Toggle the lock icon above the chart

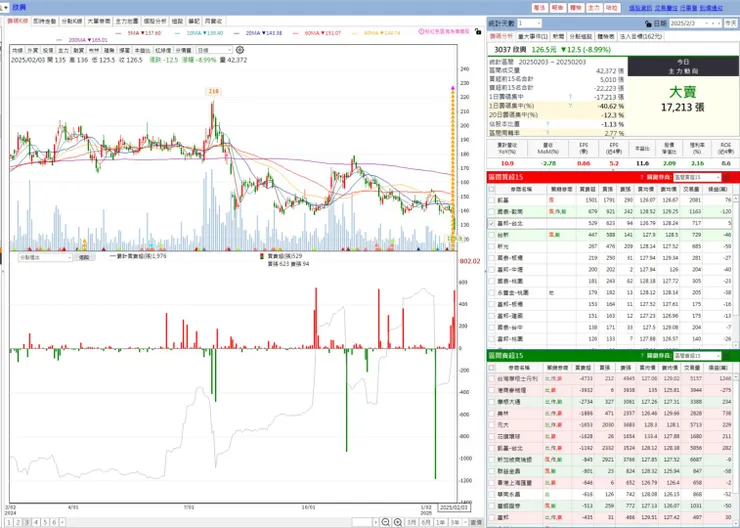coord(478,32)
